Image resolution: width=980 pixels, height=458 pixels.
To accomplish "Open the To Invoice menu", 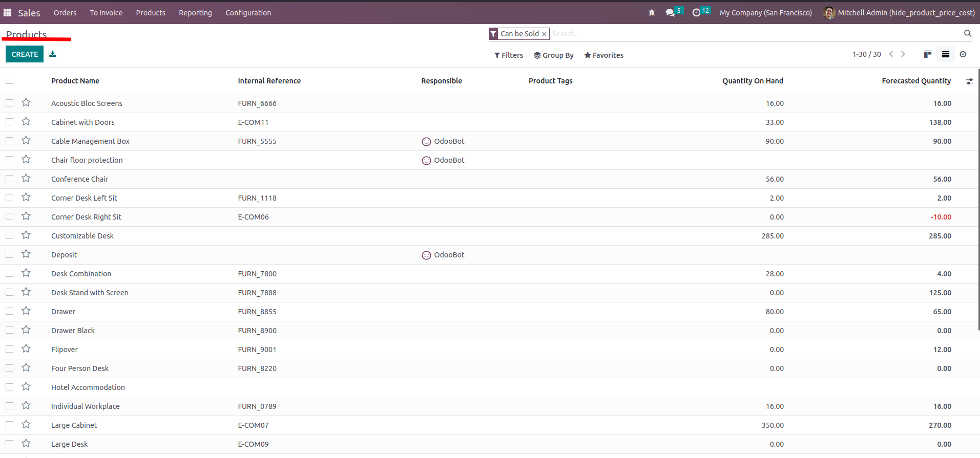I will (106, 13).
